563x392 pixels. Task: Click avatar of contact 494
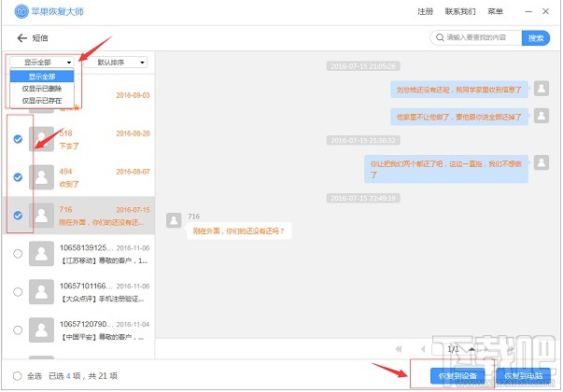pos(42,177)
